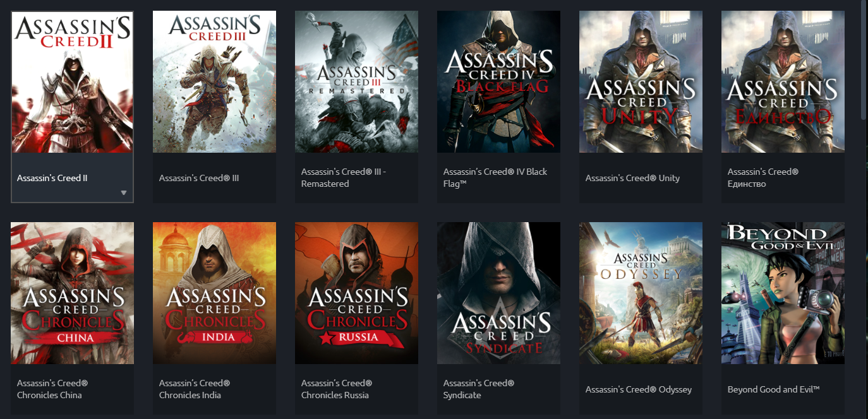Click the Assassin's Creed II cover art
Screen dimensions: 868x419
(72, 82)
